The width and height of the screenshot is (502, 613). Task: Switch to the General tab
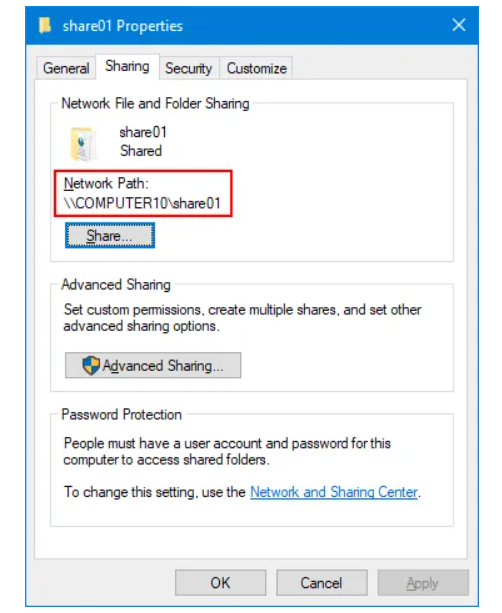tap(66, 68)
